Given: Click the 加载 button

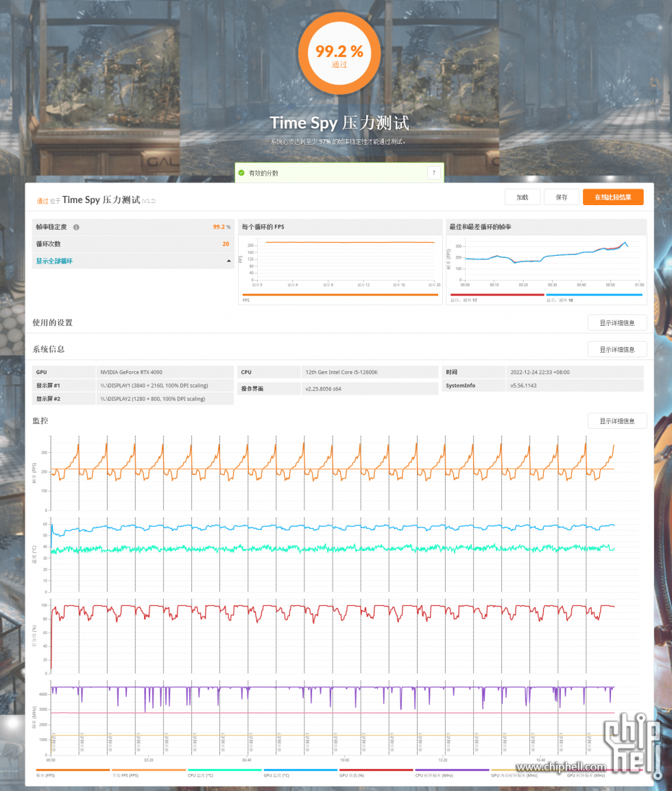Looking at the screenshot, I should pyautogui.click(x=523, y=198).
